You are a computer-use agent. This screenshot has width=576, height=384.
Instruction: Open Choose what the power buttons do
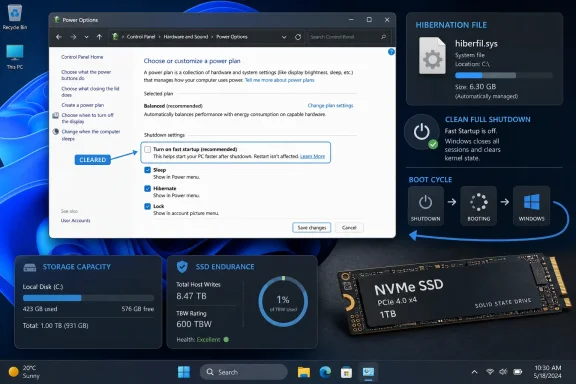(86, 75)
